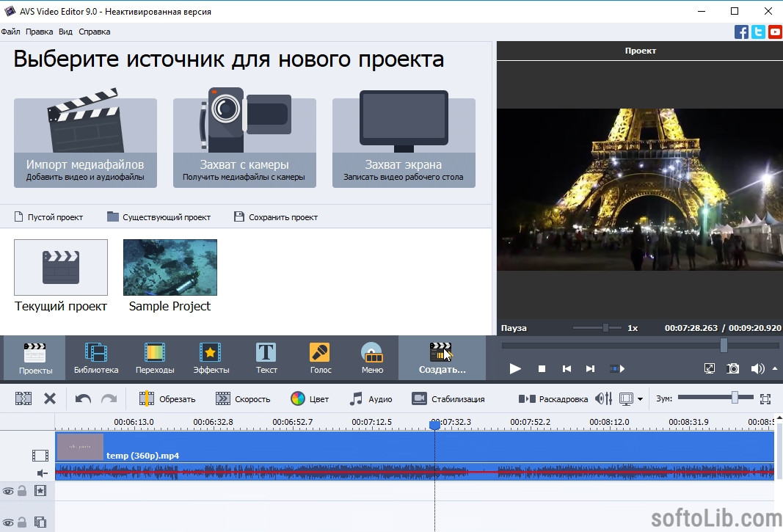Click the audio waveform of the clip

[x=415, y=472]
